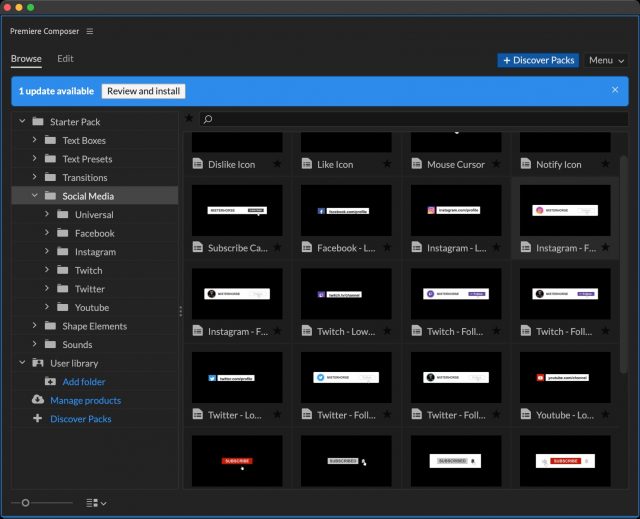Image resolution: width=640 pixels, height=519 pixels.
Task: Dismiss the update available banner
Action: (x=615, y=90)
